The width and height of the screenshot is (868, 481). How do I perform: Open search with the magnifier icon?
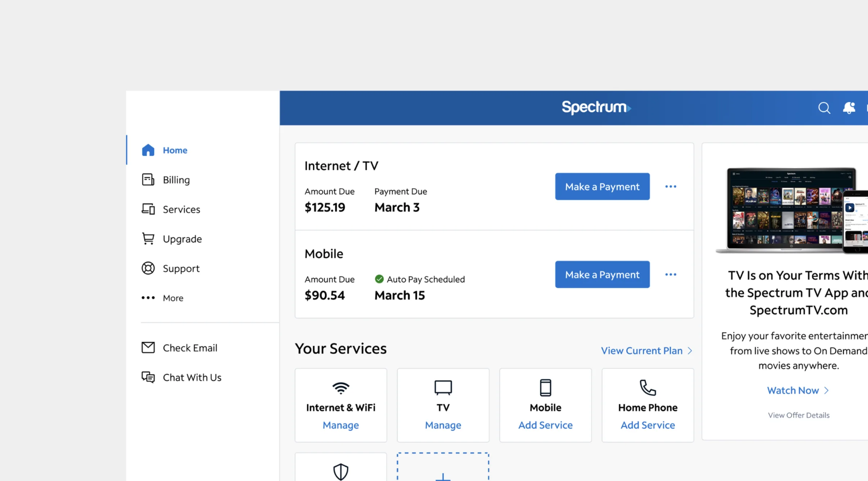(x=824, y=108)
